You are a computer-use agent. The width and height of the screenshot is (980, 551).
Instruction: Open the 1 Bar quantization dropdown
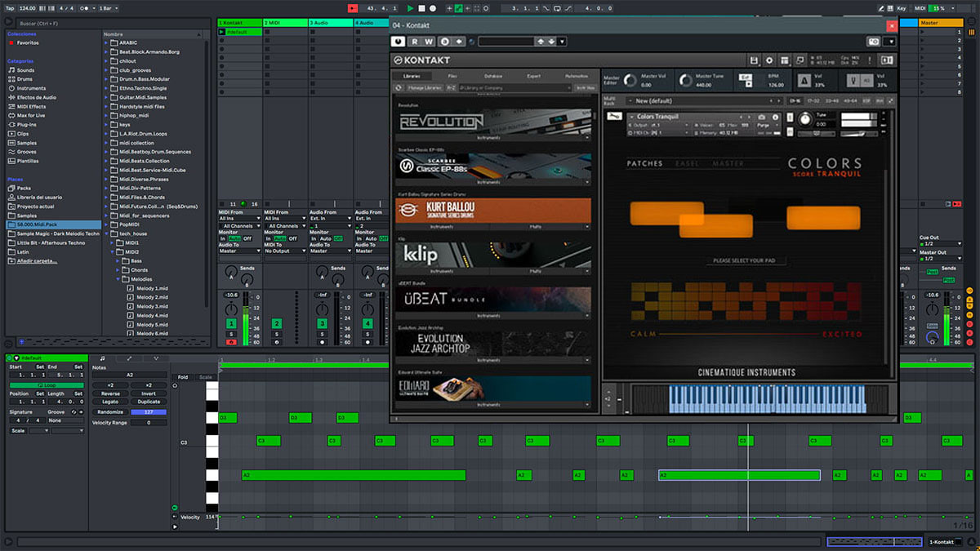(x=109, y=8)
